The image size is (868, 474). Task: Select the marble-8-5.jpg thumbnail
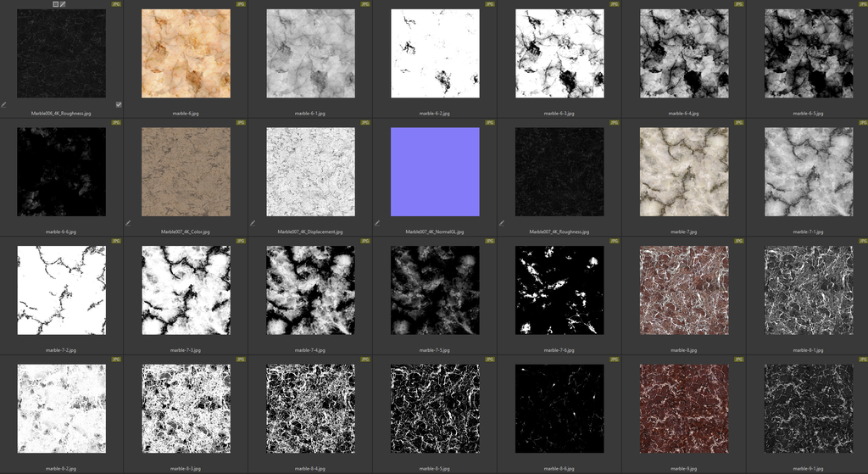(x=435, y=409)
